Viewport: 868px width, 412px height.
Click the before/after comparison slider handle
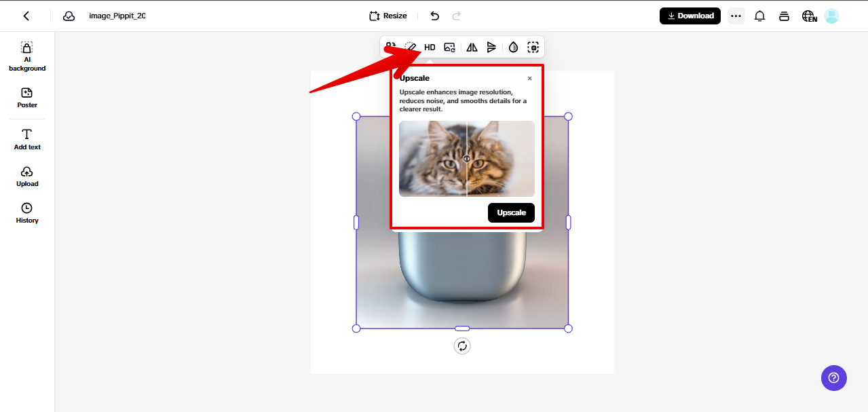tap(467, 157)
